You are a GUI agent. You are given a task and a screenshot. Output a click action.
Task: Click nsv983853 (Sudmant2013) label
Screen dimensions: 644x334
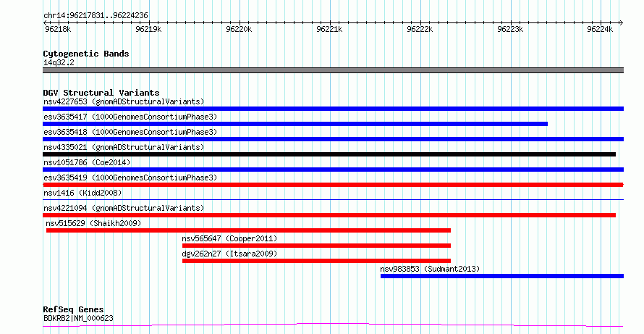point(430,269)
